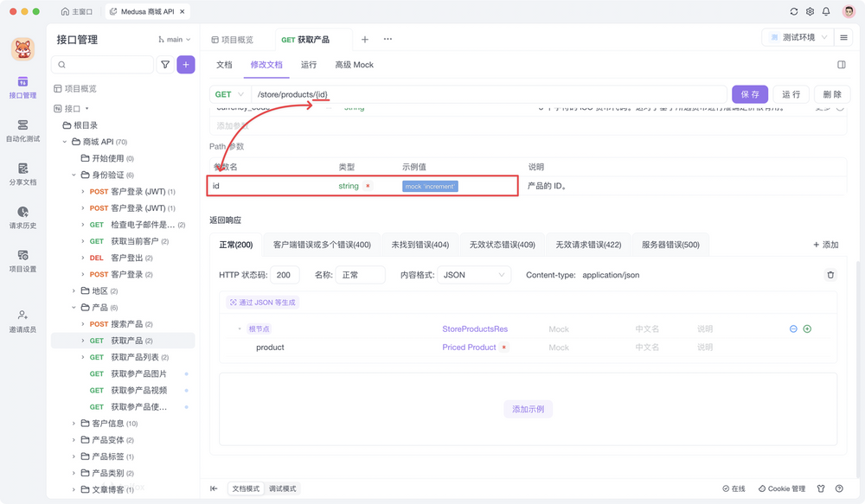Click the 添加示例 button
Screen dimensions: 865x504
[x=528, y=409]
